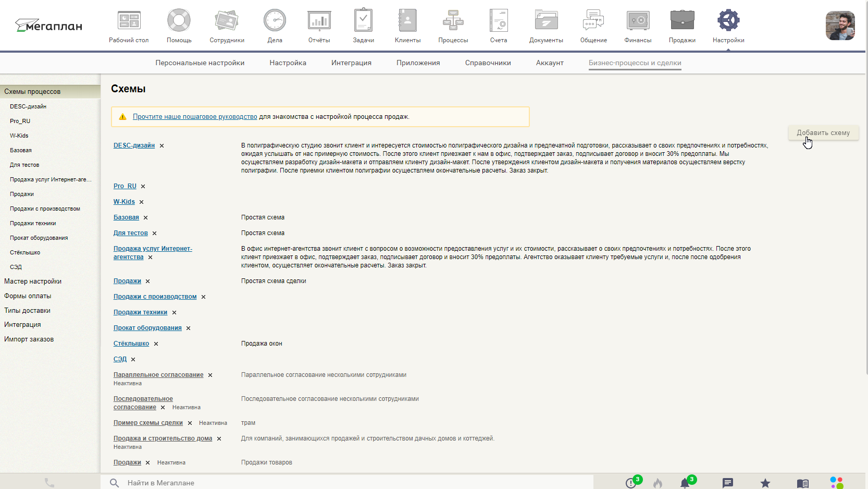Delete the Для тестов scheme with its x

pos(154,234)
